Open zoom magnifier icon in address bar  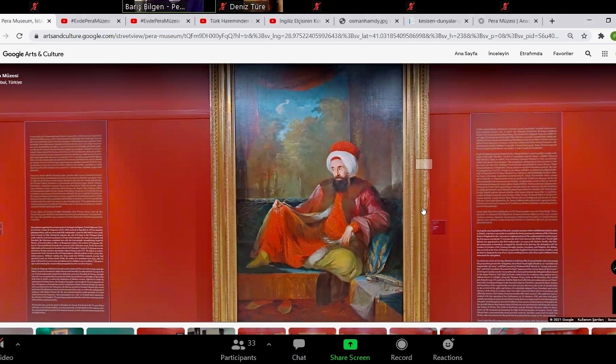570,36
